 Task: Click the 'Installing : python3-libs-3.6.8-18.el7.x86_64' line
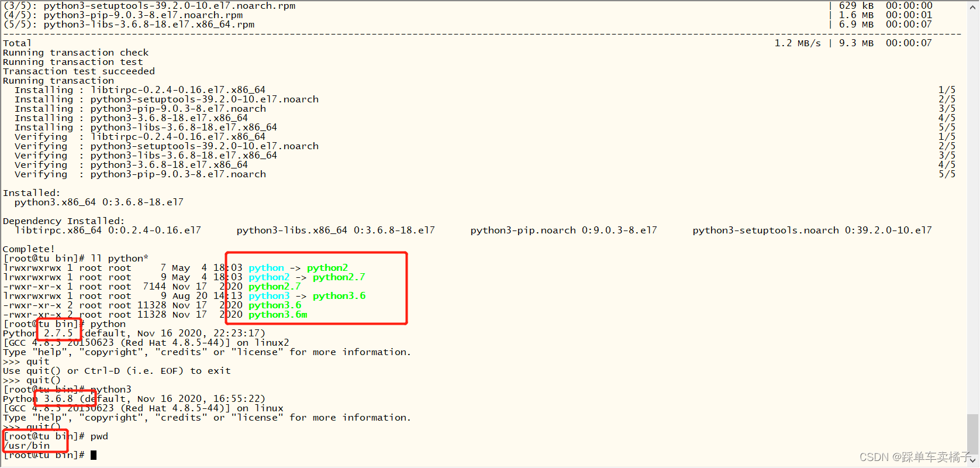(x=146, y=128)
